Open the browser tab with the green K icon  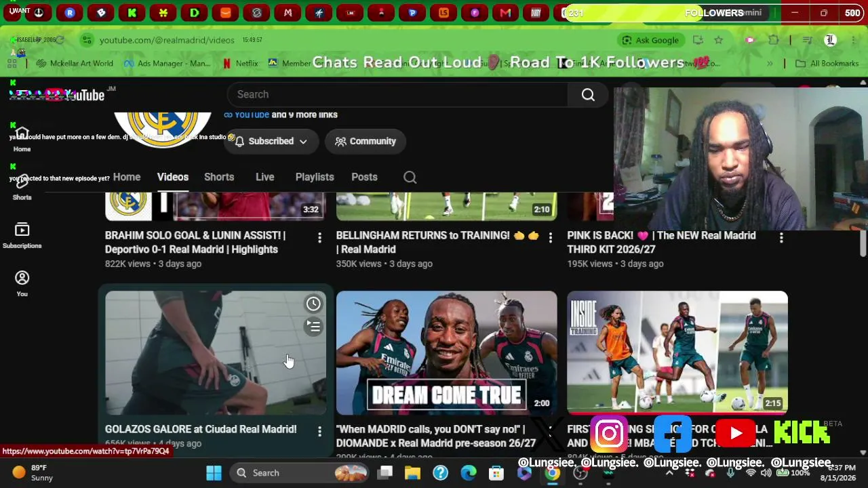tap(132, 12)
